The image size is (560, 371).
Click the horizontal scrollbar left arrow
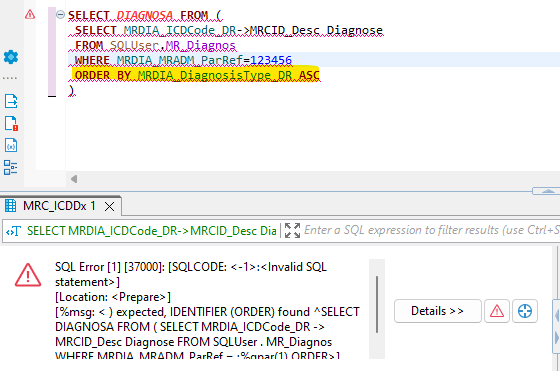pyautogui.click(x=74, y=179)
